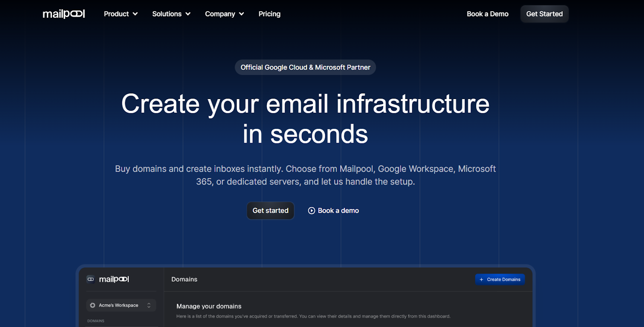This screenshot has width=644, height=327.
Task: Click the mailpool logo in header
Action: click(x=64, y=14)
